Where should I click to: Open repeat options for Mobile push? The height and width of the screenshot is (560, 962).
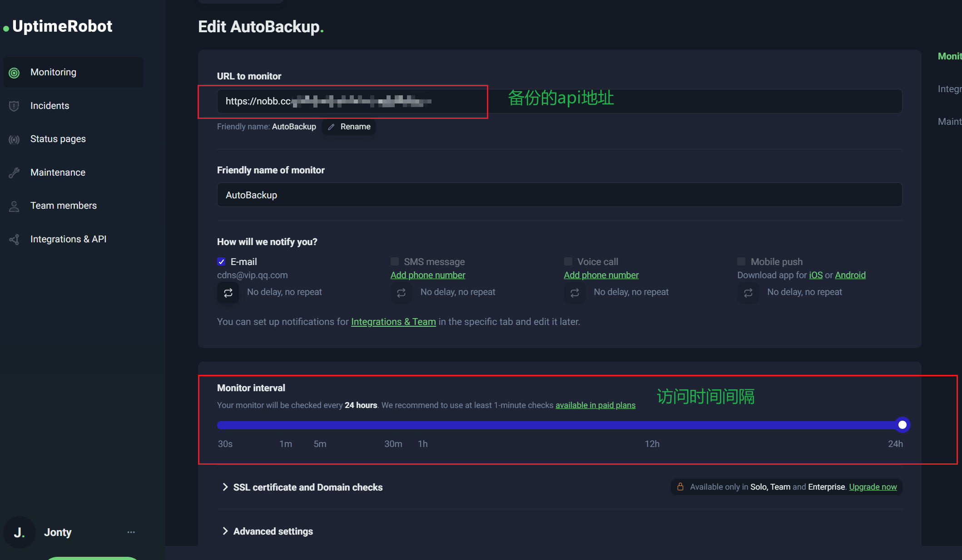coord(748,293)
